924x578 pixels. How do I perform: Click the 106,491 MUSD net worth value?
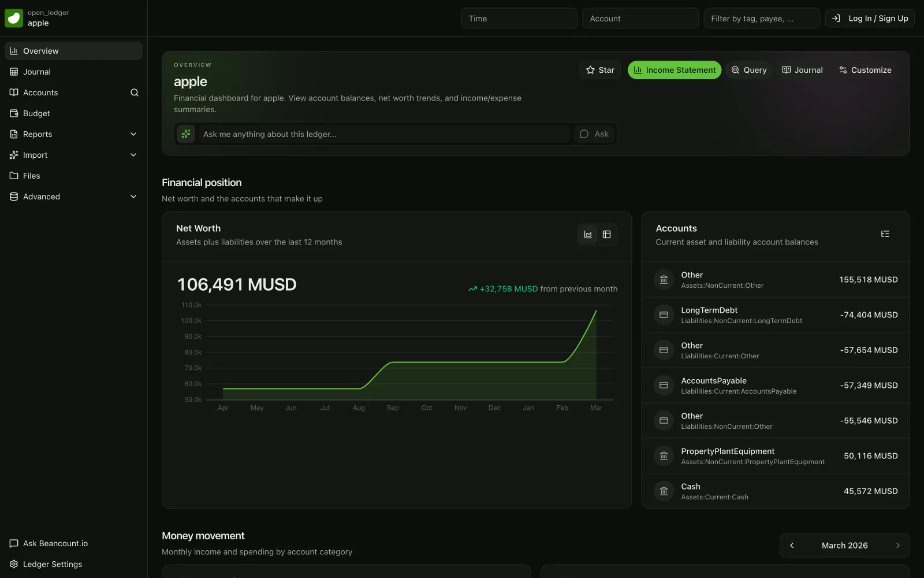(237, 284)
